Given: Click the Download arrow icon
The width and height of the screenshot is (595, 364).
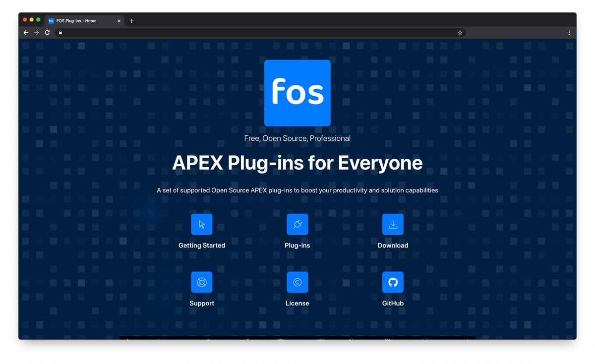Looking at the screenshot, I should [x=393, y=224].
